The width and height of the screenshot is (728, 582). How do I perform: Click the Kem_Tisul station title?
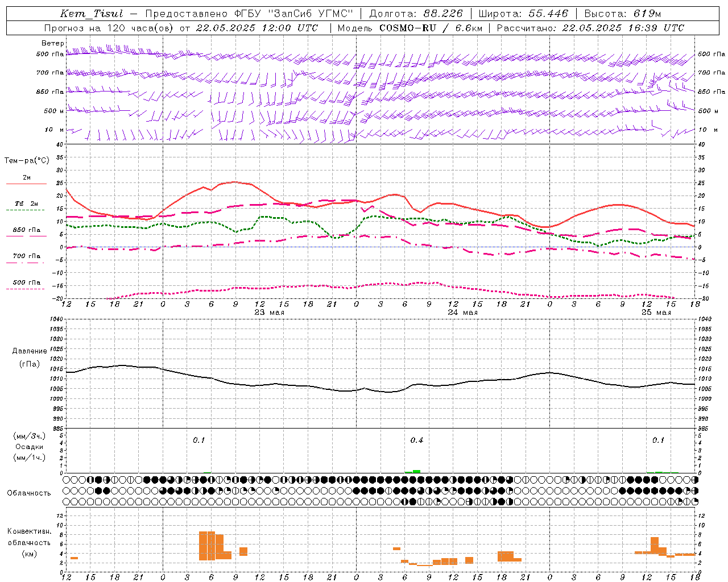(92, 14)
